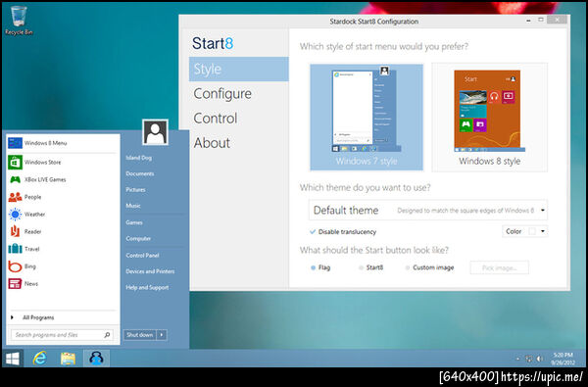588x387 pixels.
Task: Open the About section
Action: tap(212, 143)
